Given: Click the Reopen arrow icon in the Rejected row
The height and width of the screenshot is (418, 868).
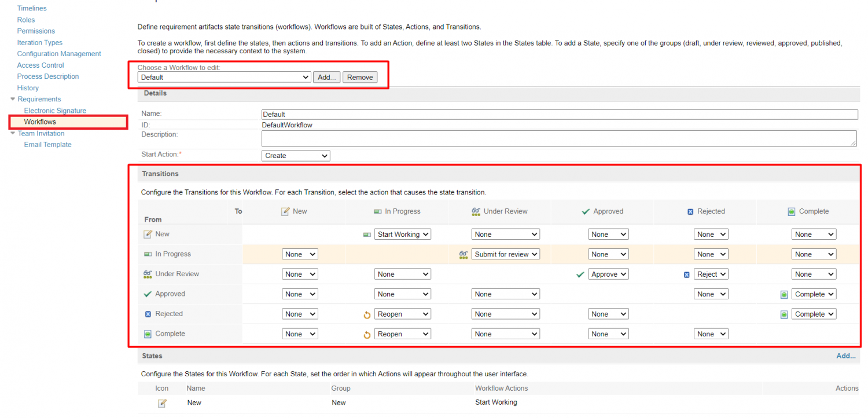Looking at the screenshot, I should [x=367, y=313].
